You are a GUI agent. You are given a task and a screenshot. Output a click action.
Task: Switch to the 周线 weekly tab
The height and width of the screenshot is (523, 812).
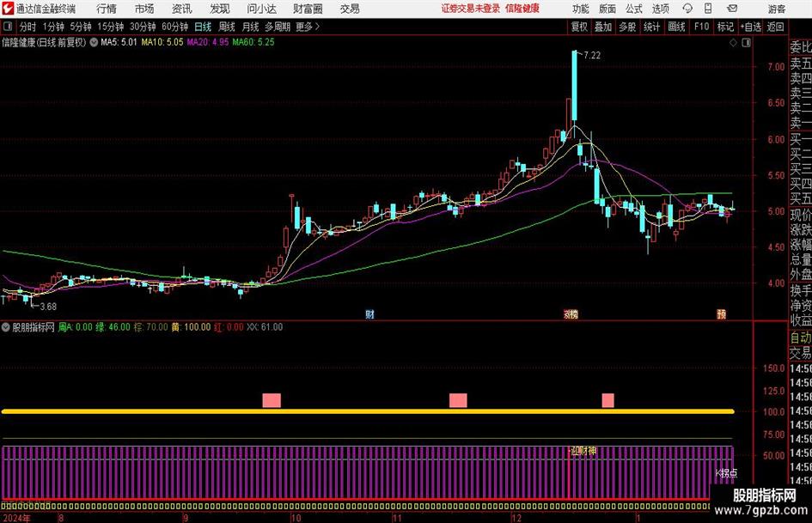(x=227, y=27)
